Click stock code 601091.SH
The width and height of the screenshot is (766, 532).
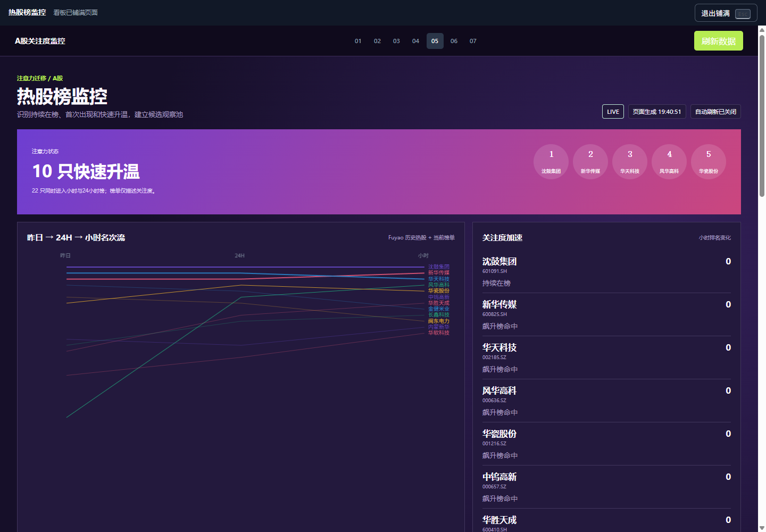[x=495, y=271]
